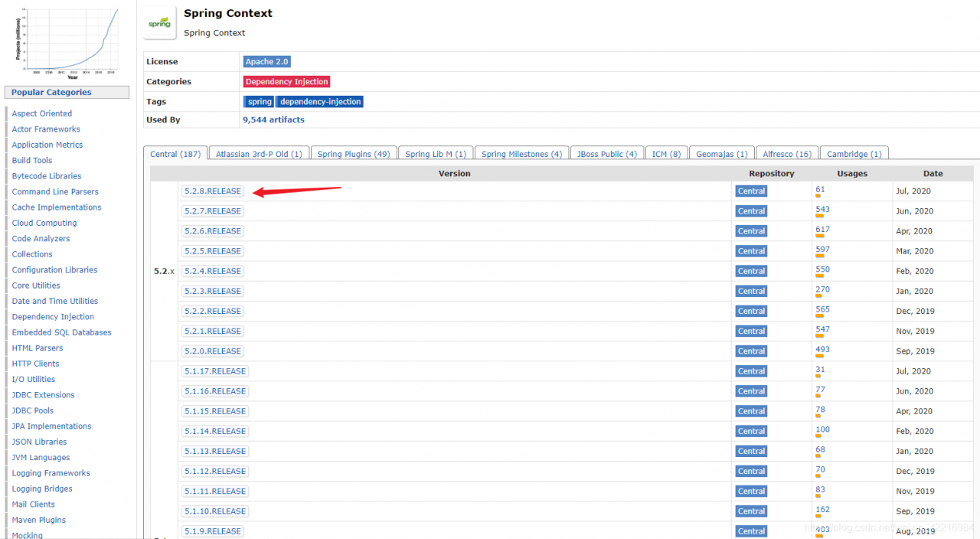
Task: Switch to Spring Plugins (49) tab
Action: (x=354, y=154)
